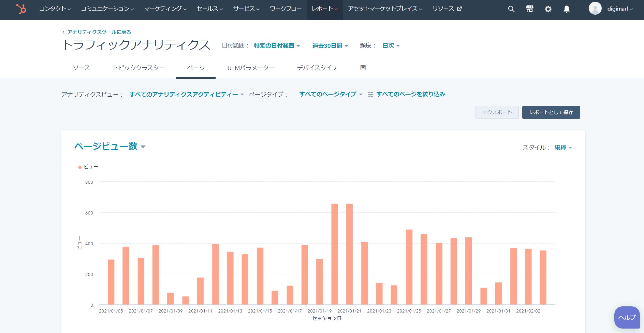Open the notifications bell icon

(x=567, y=9)
